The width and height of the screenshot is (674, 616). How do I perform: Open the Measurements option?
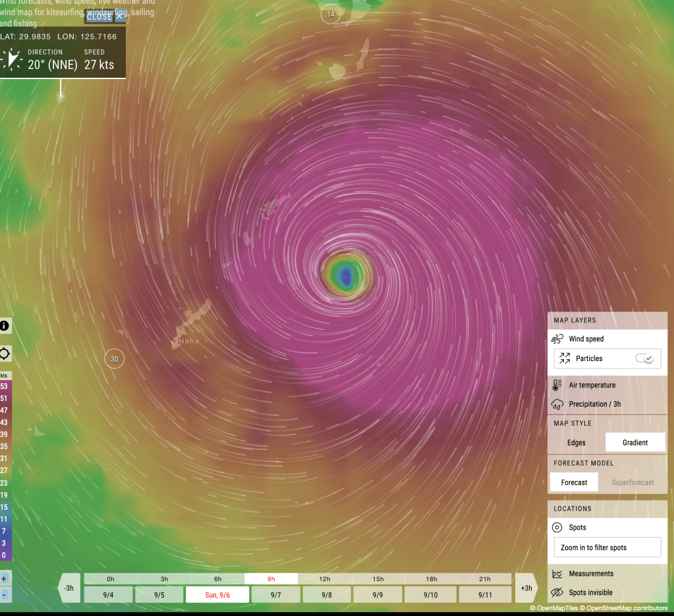click(590, 574)
